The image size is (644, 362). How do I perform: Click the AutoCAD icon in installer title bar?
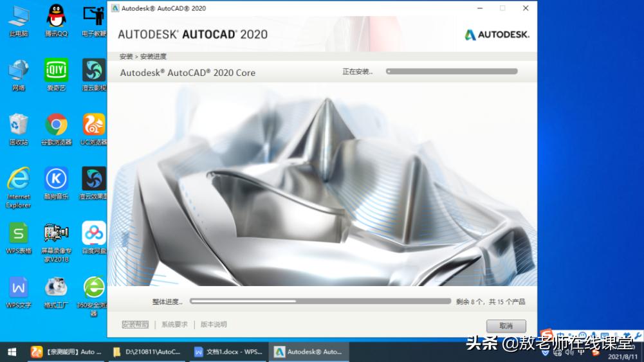pyautogui.click(x=115, y=8)
